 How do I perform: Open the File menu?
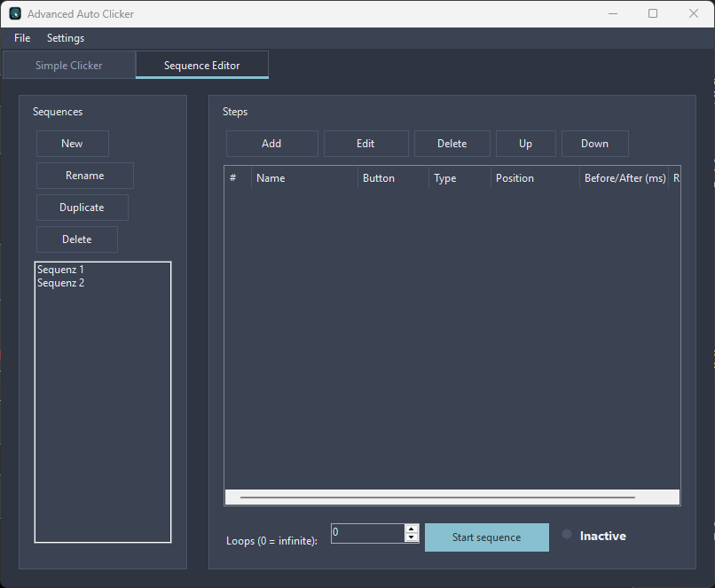click(x=22, y=38)
